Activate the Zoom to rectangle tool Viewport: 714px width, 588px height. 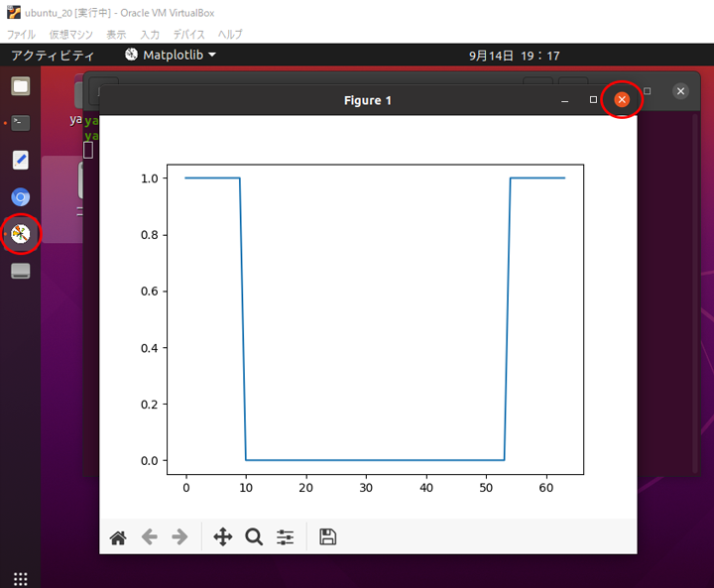tap(254, 537)
